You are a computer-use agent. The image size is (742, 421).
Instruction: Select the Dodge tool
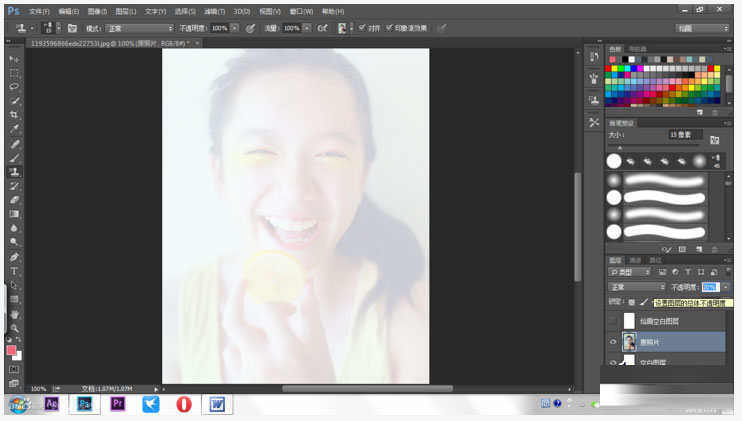click(14, 242)
